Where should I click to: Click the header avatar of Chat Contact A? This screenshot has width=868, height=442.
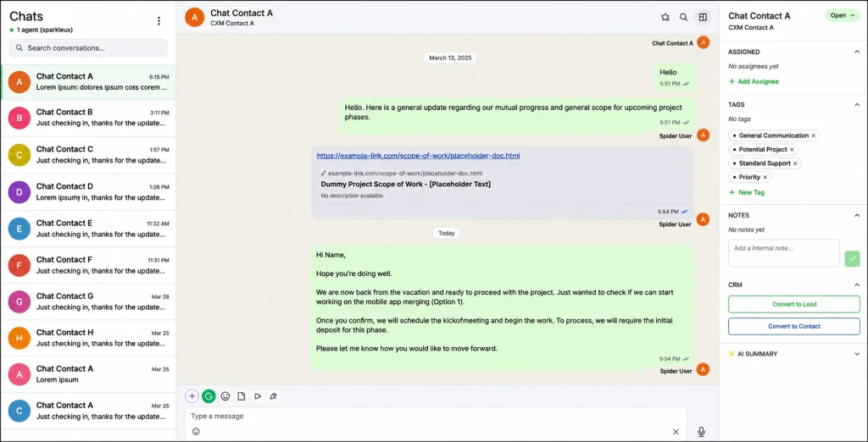[x=194, y=17]
